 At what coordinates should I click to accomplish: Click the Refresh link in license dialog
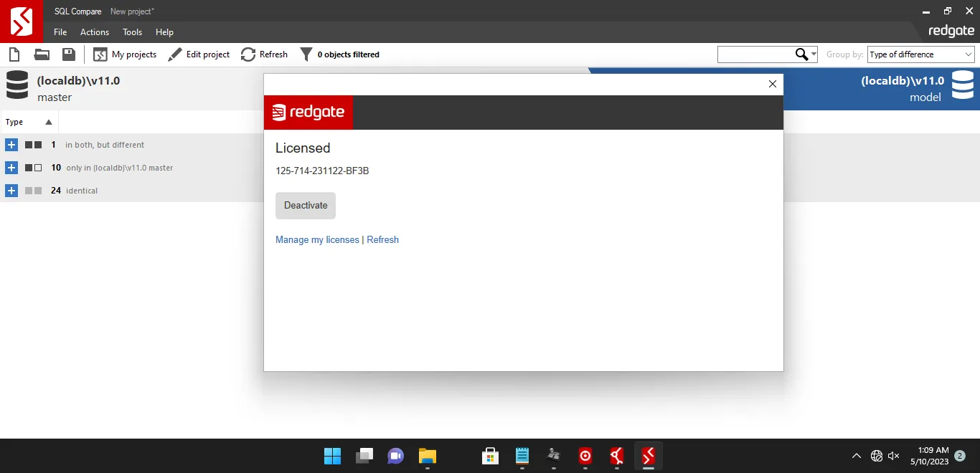tap(382, 240)
